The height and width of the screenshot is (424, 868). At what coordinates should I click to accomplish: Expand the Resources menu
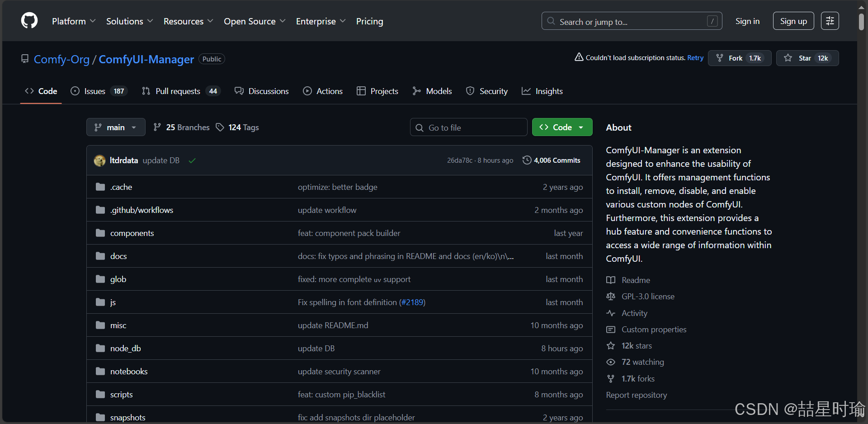188,21
